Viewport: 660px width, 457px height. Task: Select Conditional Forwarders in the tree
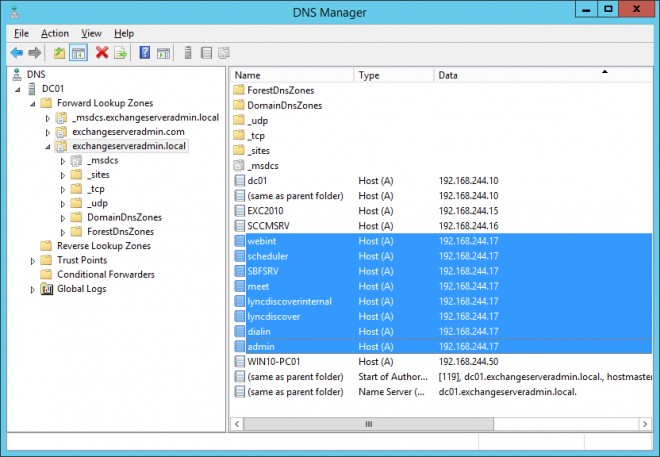[x=106, y=274]
